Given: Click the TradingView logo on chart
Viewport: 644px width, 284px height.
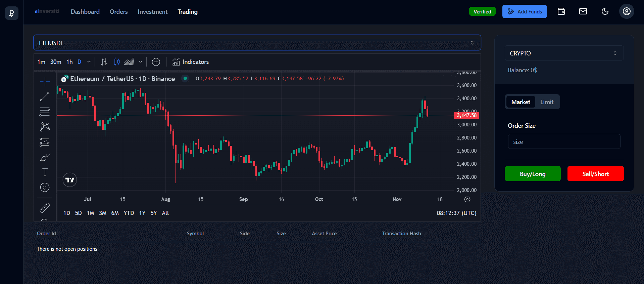Looking at the screenshot, I should tap(70, 180).
